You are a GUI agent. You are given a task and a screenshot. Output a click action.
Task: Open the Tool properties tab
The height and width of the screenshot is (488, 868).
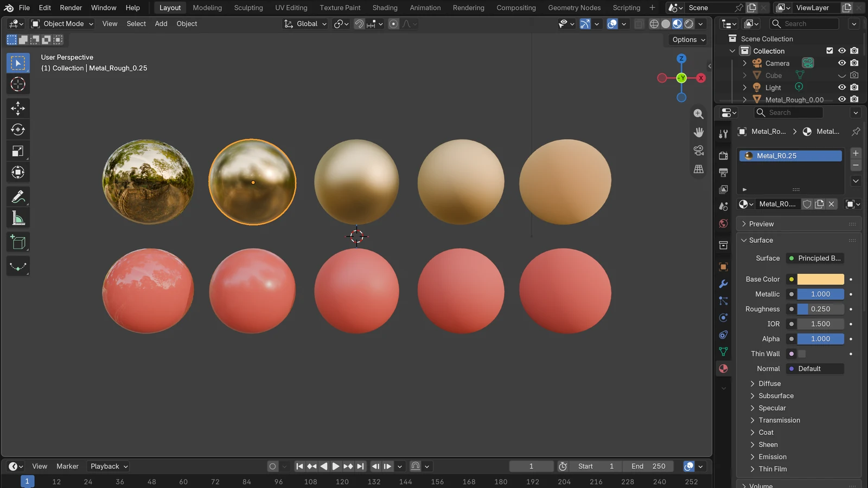pos(723,134)
